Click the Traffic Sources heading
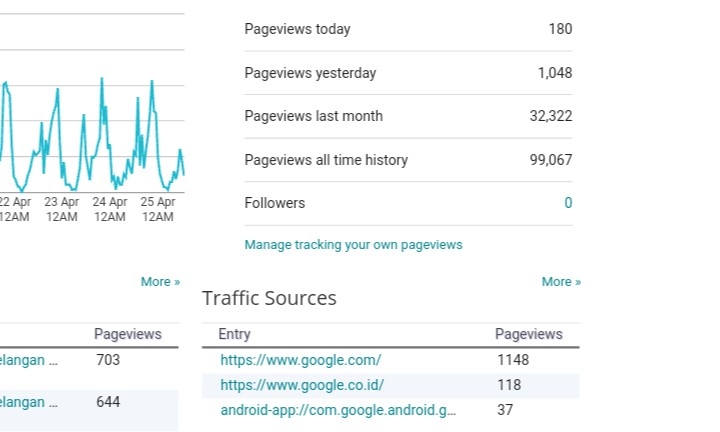Image resolution: width=720 pixels, height=432 pixels. pyautogui.click(x=269, y=298)
